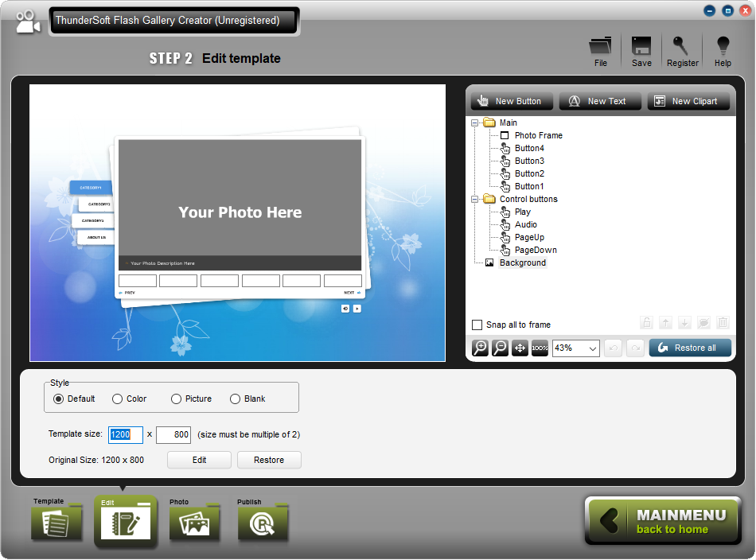Viewport: 756px width, 560px height.
Task: Open the Register key icon
Action: click(x=682, y=52)
